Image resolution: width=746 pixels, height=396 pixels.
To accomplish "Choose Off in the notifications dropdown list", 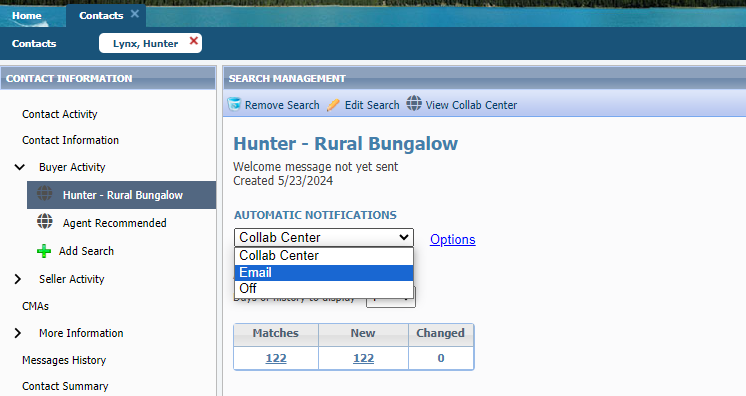I will click(x=324, y=288).
